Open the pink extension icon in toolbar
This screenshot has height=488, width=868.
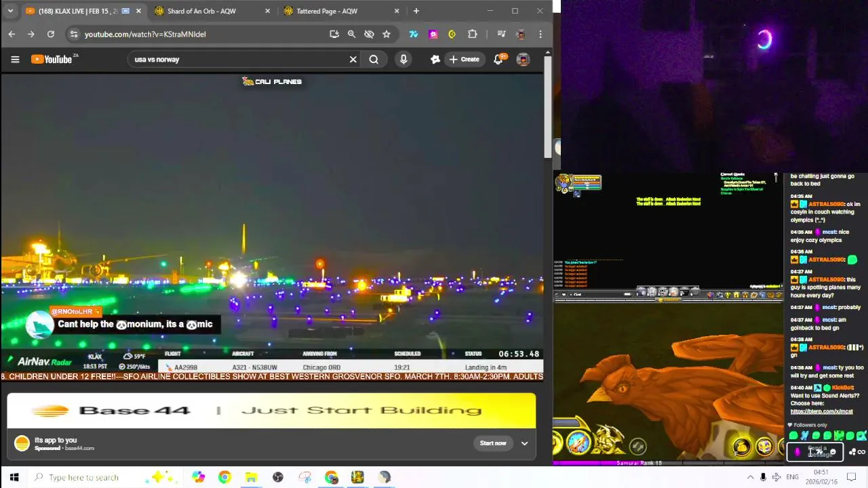point(433,34)
